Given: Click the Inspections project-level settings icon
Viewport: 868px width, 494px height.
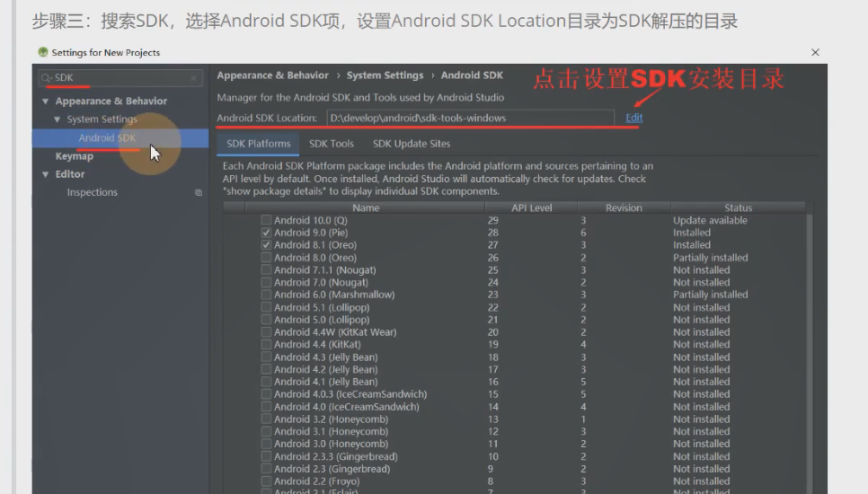Looking at the screenshot, I should pyautogui.click(x=199, y=192).
